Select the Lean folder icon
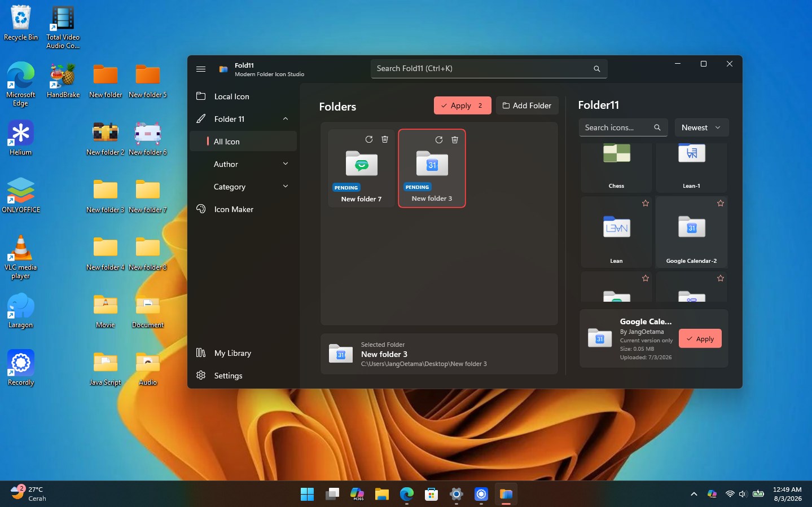The height and width of the screenshot is (507, 812). [616, 232]
